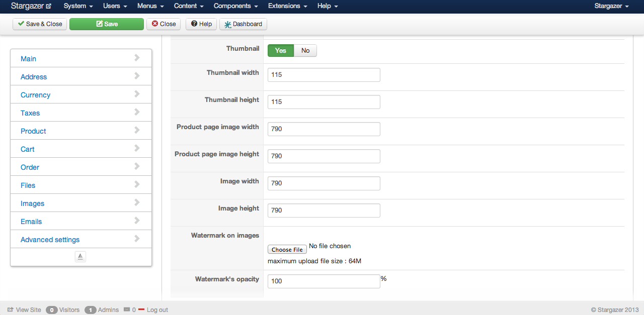Click the chevron icon beside Advanced settings
644x315 pixels.
(x=137, y=239)
